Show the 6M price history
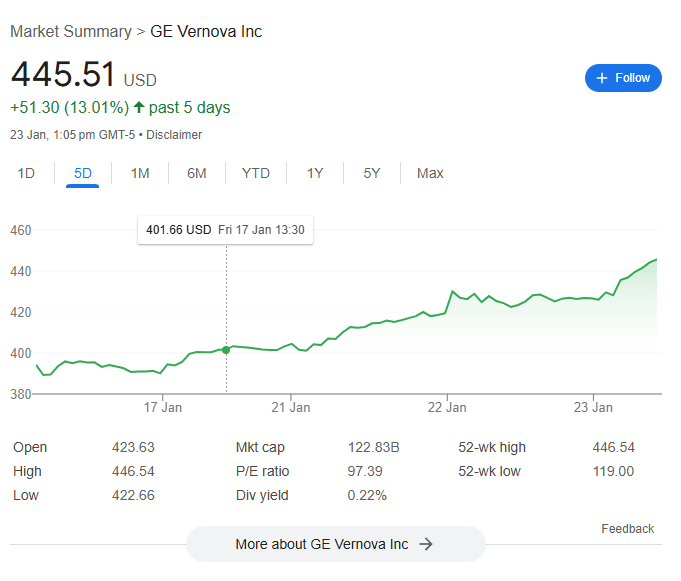Viewport: 681px width, 581px height. coord(197,173)
